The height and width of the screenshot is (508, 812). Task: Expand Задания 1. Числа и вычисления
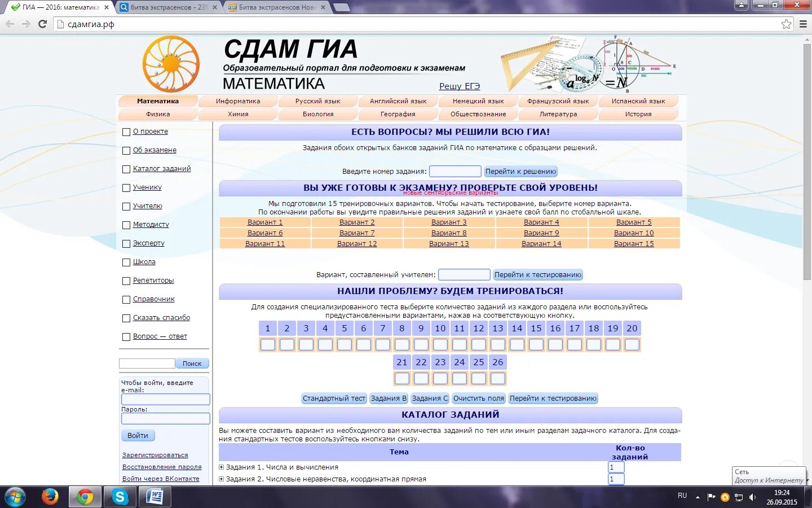click(222, 467)
